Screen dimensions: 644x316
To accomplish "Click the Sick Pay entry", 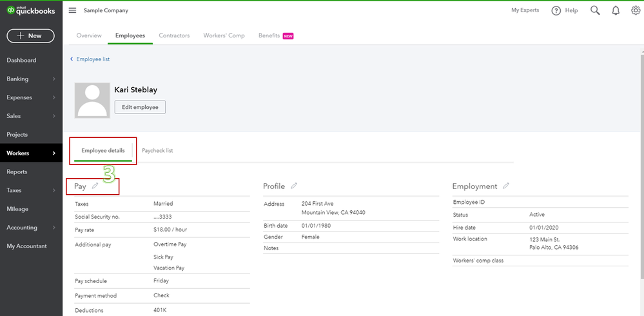I will click(x=164, y=257).
